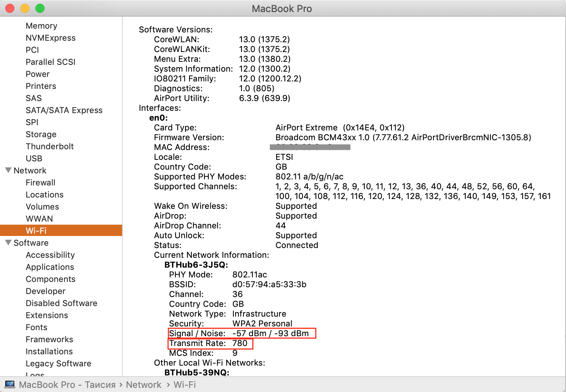Click the CoreWLAN version value 13.0 (1375.2)
This screenshot has width=566, height=392.
(264, 39)
